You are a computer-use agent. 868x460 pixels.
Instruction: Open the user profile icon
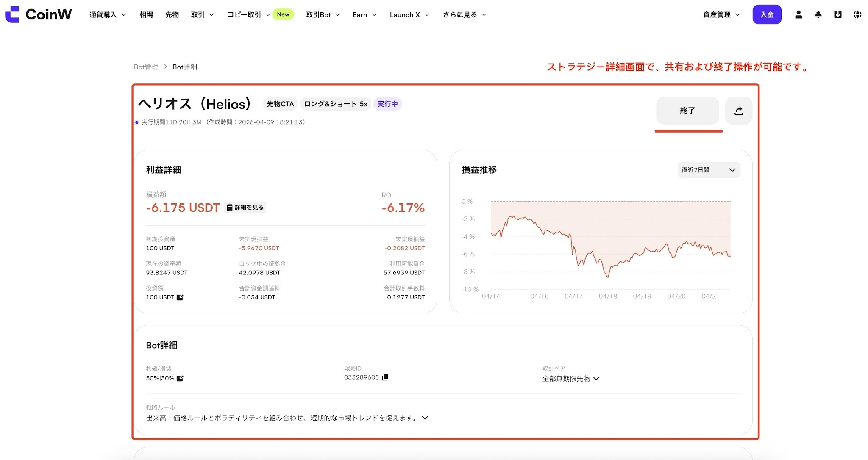[x=798, y=15]
